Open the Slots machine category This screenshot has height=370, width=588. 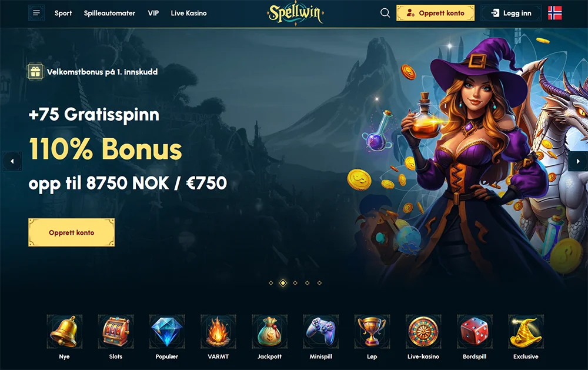click(116, 332)
